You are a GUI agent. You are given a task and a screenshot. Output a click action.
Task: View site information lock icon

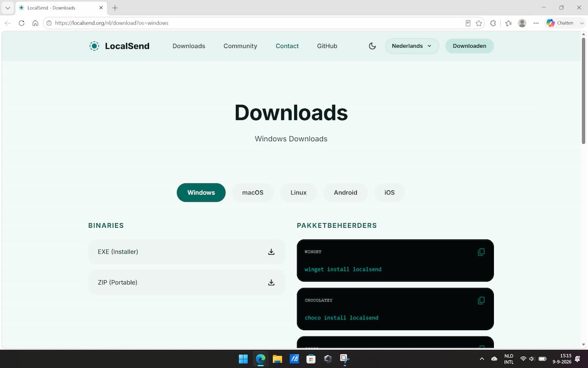tap(49, 23)
